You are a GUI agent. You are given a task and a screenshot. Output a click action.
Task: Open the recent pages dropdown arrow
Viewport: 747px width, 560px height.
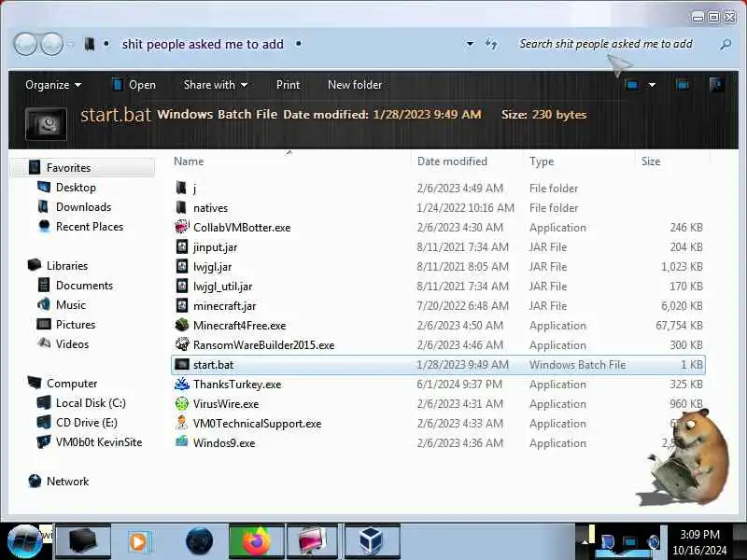tap(71, 45)
